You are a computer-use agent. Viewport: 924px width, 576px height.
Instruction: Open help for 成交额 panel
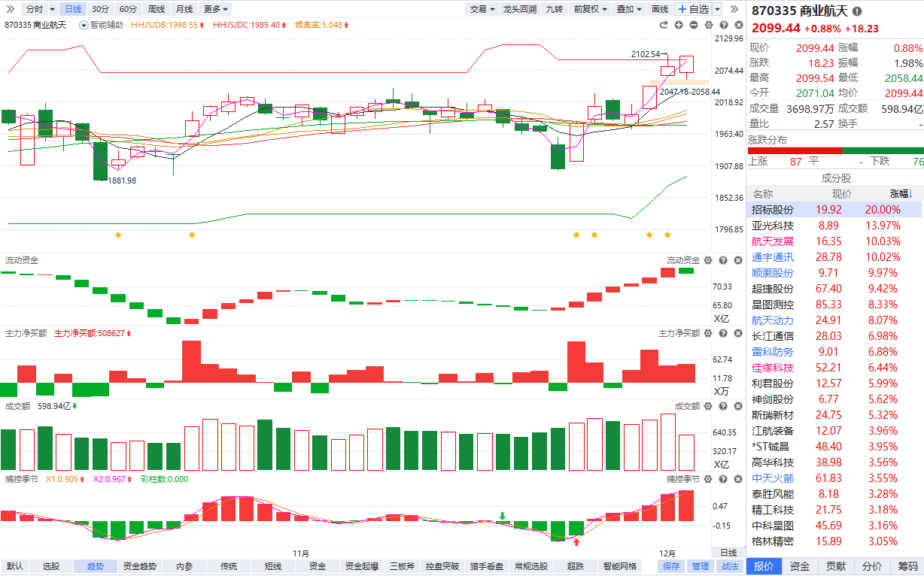point(722,406)
